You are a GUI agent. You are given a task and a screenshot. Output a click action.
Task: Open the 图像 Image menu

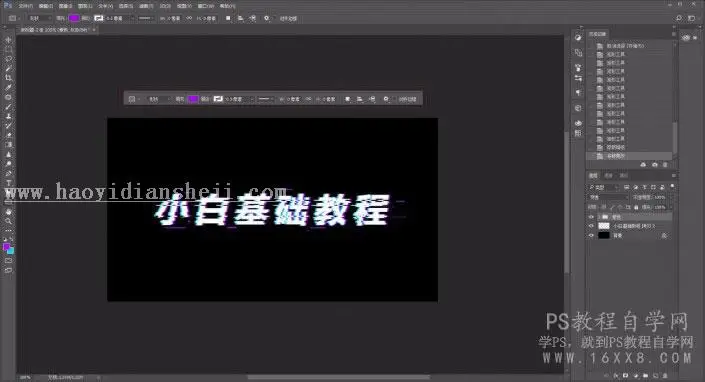65,6
